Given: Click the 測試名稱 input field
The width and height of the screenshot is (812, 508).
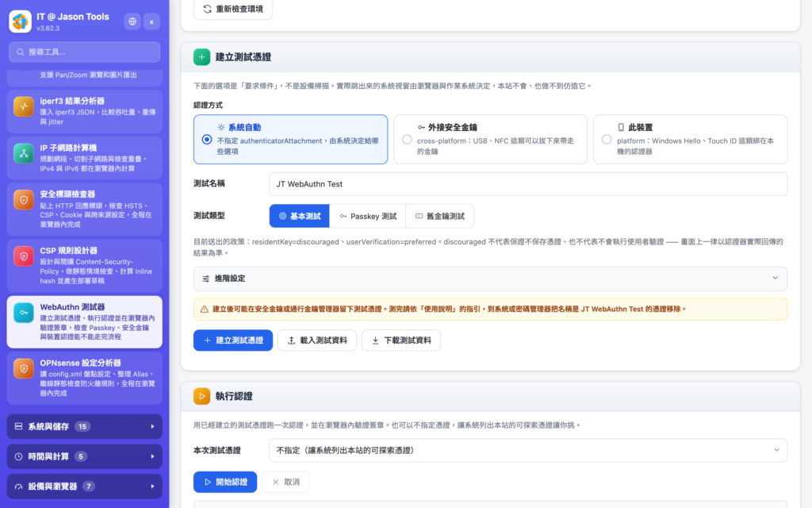Looking at the screenshot, I should pos(528,184).
